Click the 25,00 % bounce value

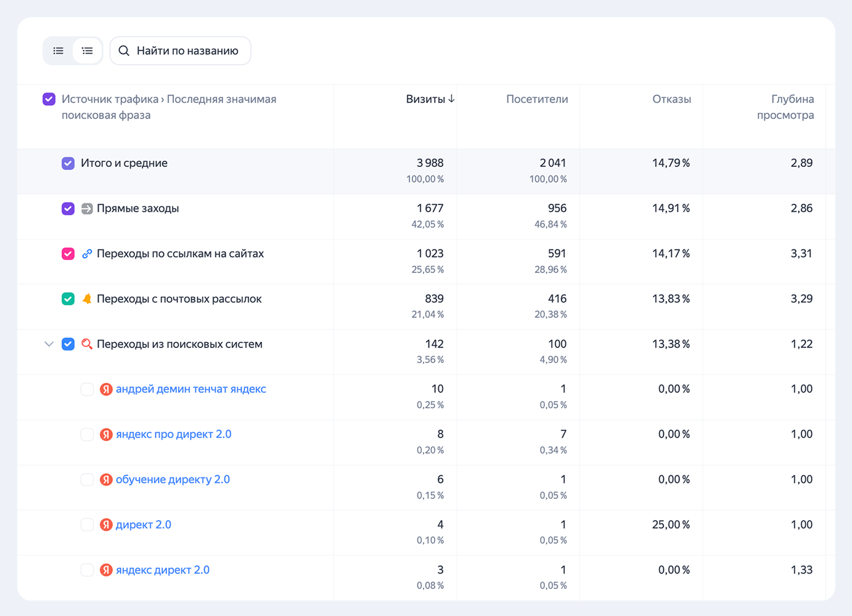tap(671, 525)
